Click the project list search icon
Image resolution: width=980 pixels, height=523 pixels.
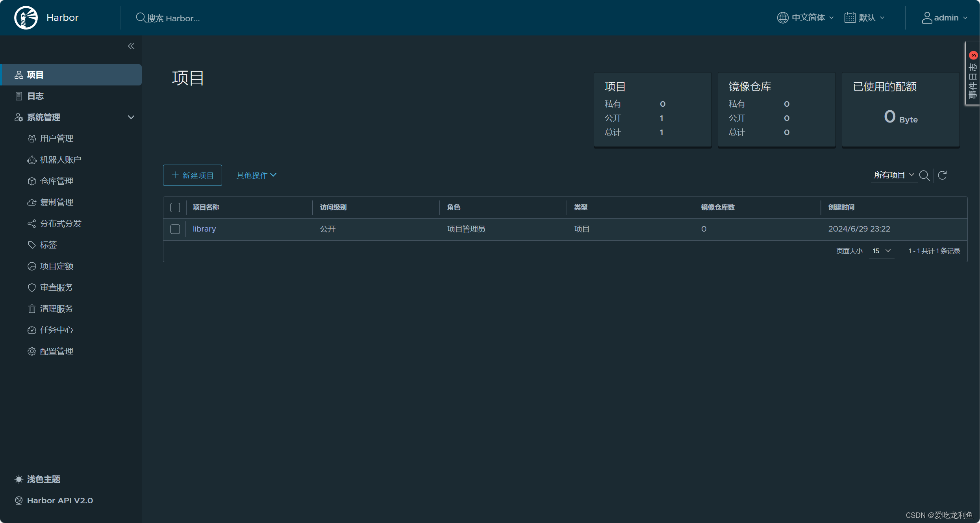(924, 175)
